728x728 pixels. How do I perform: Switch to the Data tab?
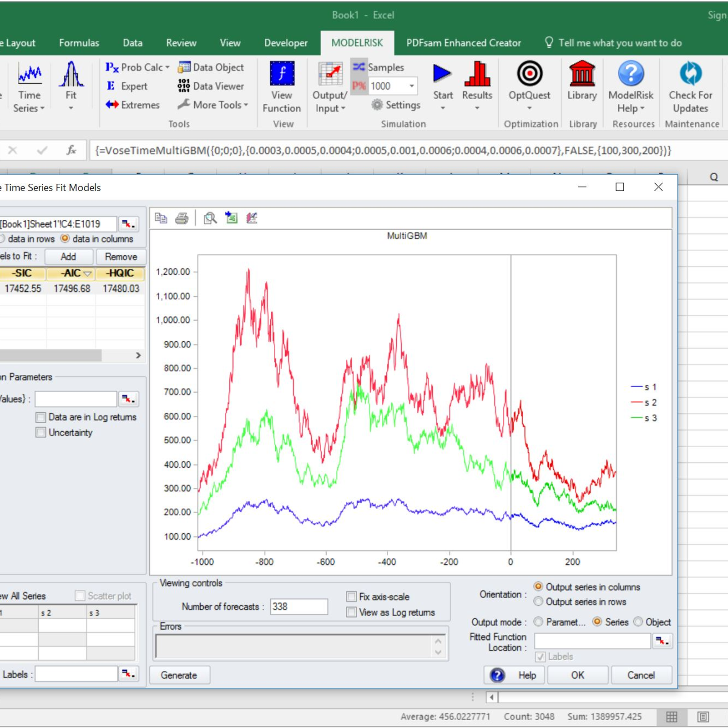pos(132,43)
